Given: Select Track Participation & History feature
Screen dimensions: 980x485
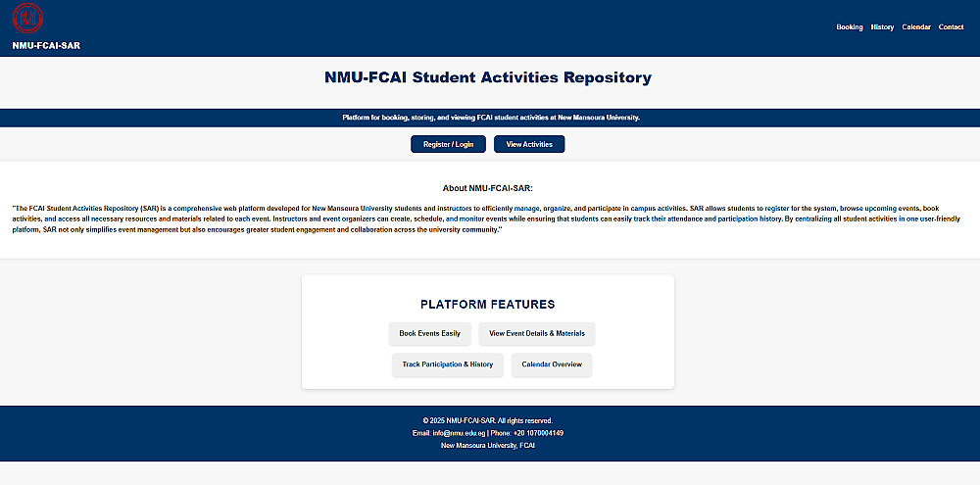Looking at the screenshot, I should (448, 365).
